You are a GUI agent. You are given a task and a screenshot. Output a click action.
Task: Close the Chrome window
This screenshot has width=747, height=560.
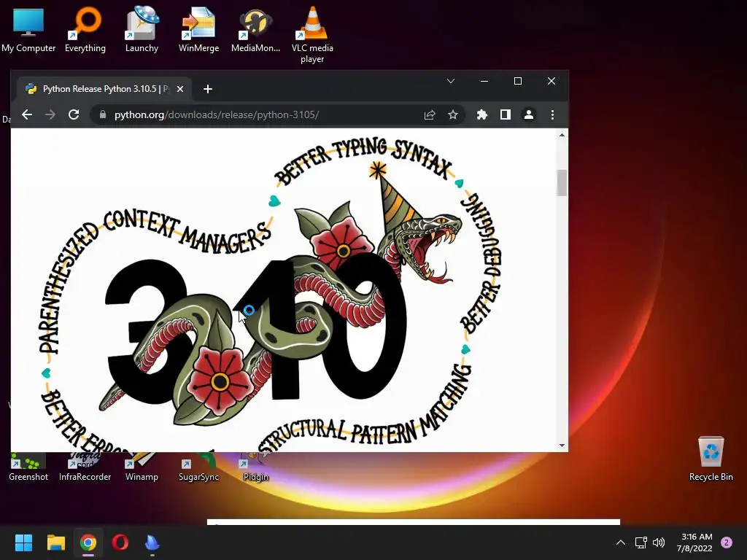[551, 81]
